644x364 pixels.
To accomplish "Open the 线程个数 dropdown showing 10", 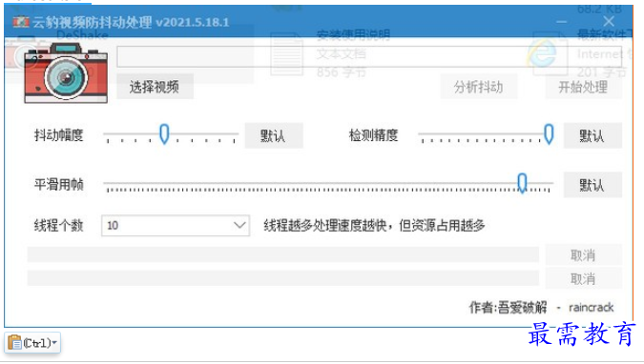I will click(176, 225).
